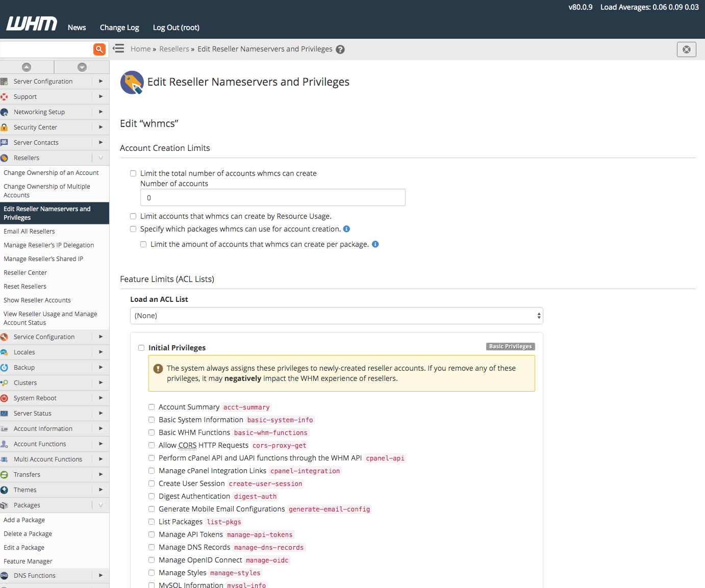Click the Resellers sidebar icon
The image size is (705, 588).
4,158
